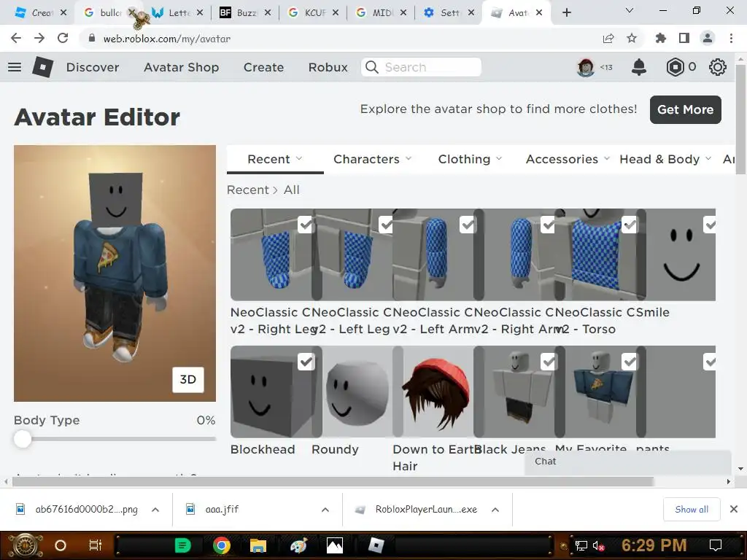Screen dimensions: 747x560
Task: Uncheck the Blockhead item
Action: coord(306,362)
